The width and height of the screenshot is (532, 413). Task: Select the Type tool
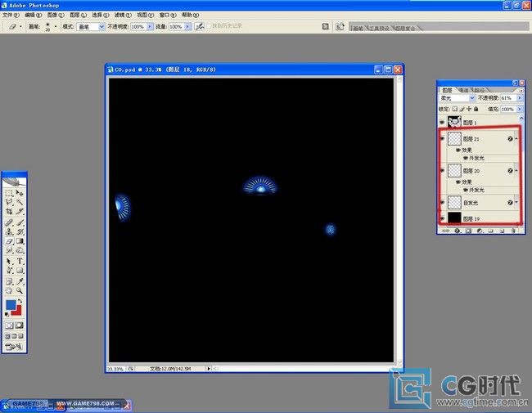tap(20, 262)
